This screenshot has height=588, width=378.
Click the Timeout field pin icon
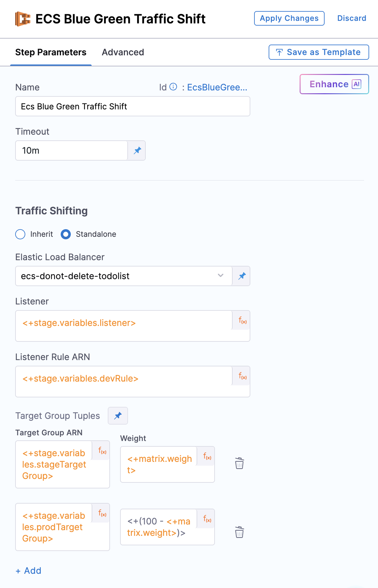point(137,150)
